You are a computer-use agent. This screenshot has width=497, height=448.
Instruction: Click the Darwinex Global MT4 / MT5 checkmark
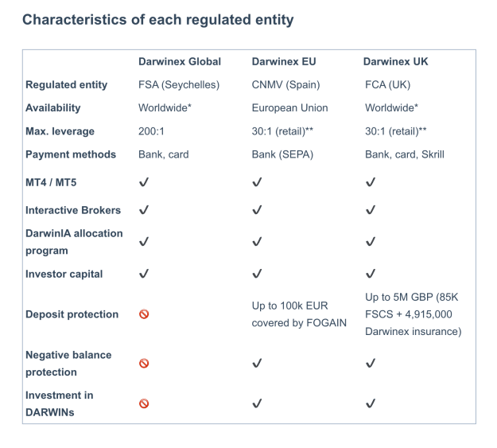[x=144, y=182]
